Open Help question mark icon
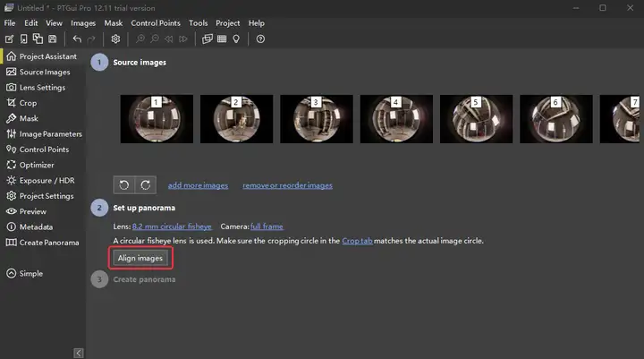This screenshot has width=644, height=359. pyautogui.click(x=260, y=39)
